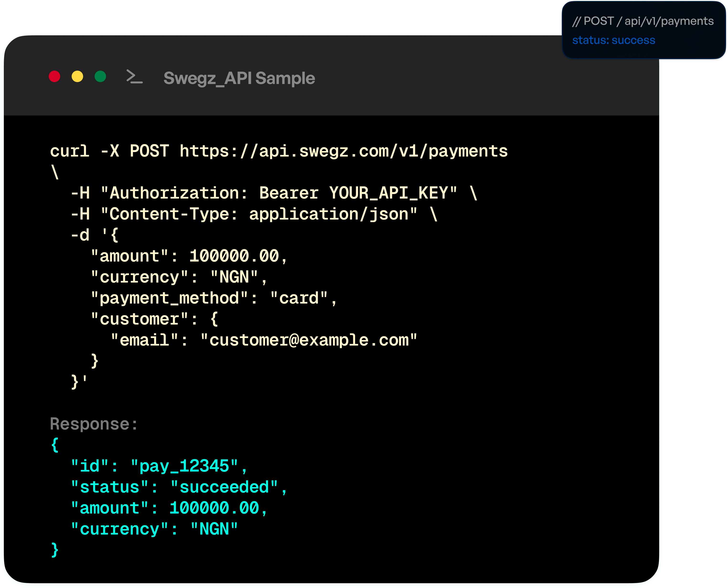Click the red window dot
Image resolution: width=728 pixels, height=588 pixels.
tap(54, 76)
